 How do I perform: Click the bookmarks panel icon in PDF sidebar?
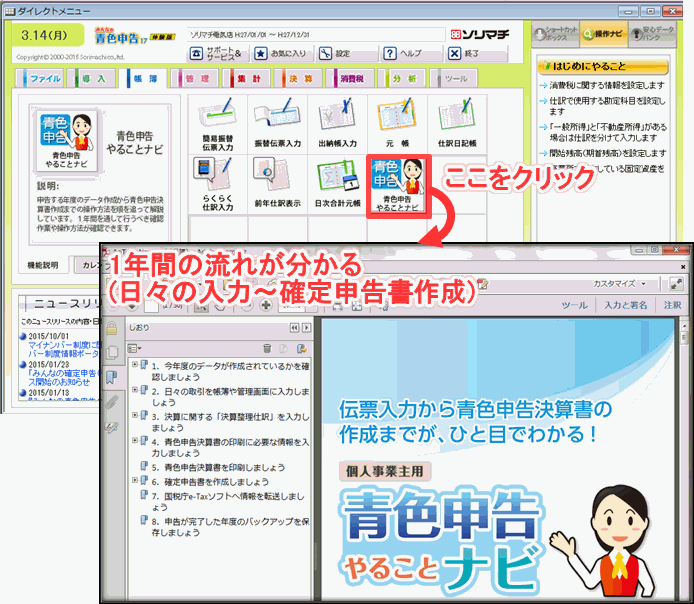pyautogui.click(x=112, y=378)
